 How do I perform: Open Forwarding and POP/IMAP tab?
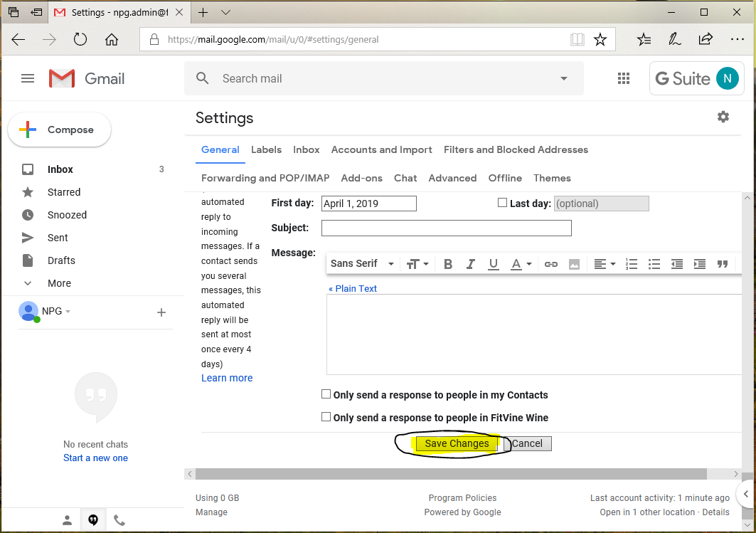pyautogui.click(x=265, y=178)
